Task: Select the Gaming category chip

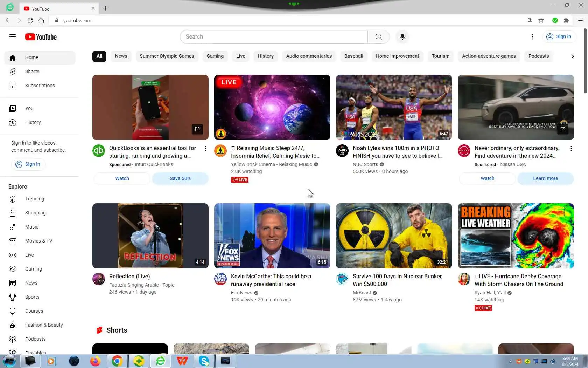Action: tap(215, 56)
